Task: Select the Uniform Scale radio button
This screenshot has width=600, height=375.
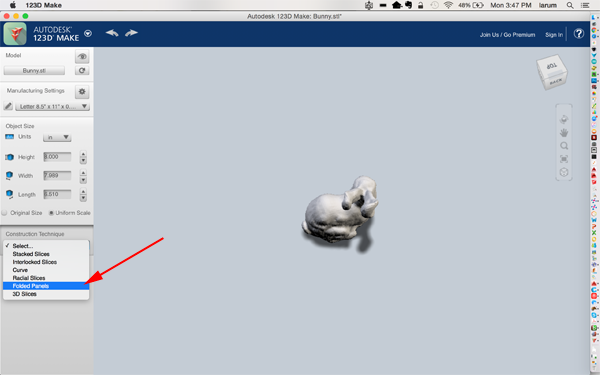Action: (x=51, y=213)
